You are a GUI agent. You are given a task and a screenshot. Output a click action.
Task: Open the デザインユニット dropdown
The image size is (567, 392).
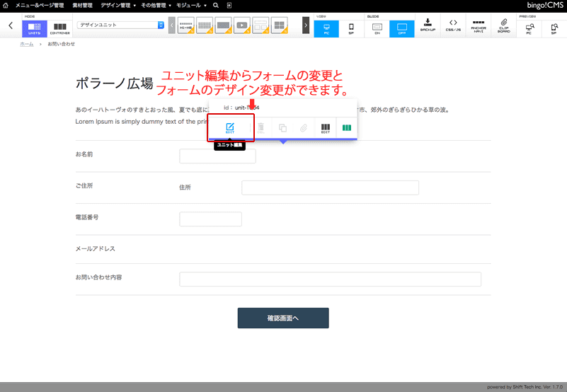120,25
